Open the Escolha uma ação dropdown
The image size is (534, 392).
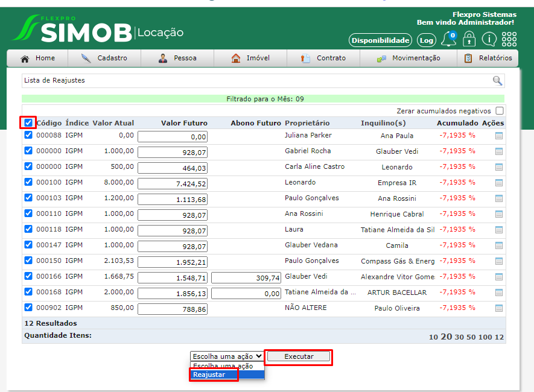click(227, 356)
